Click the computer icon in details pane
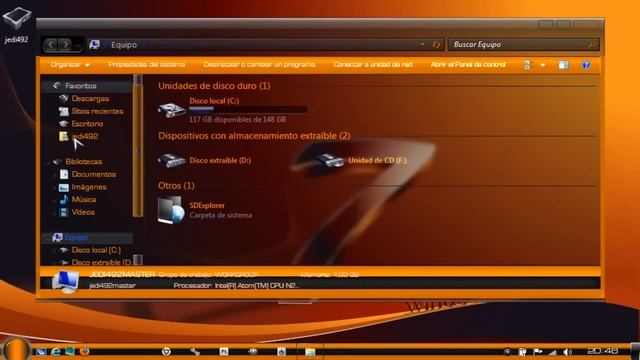The image size is (640, 360). [x=65, y=281]
